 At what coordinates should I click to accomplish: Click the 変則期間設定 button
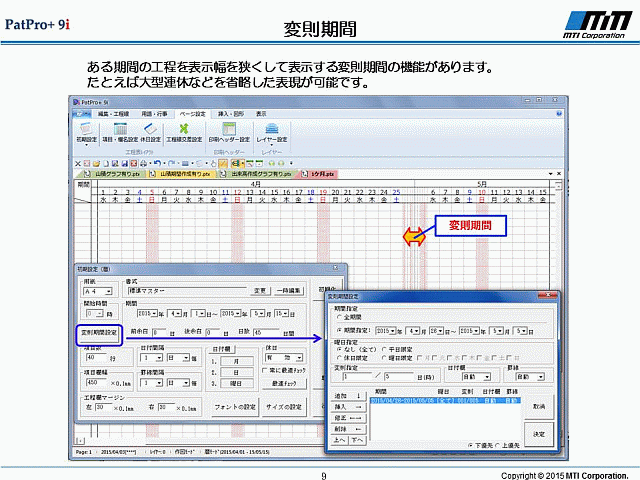point(99,334)
